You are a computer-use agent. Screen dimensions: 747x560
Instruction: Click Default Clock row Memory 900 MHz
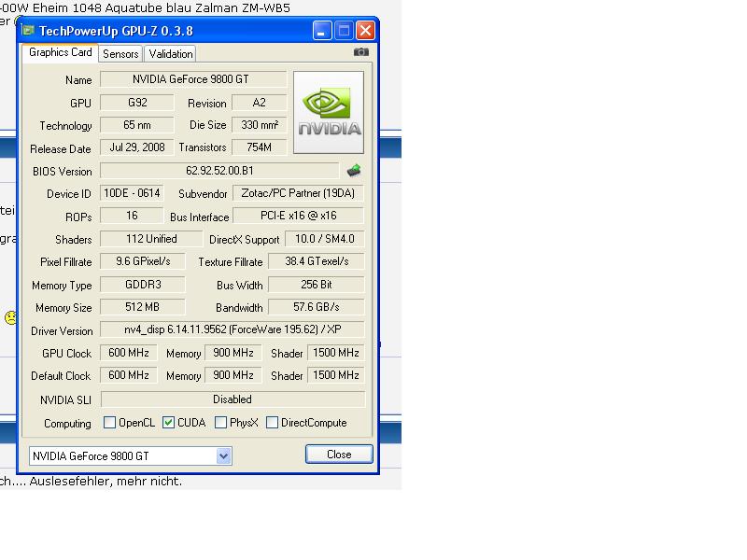tap(233, 375)
